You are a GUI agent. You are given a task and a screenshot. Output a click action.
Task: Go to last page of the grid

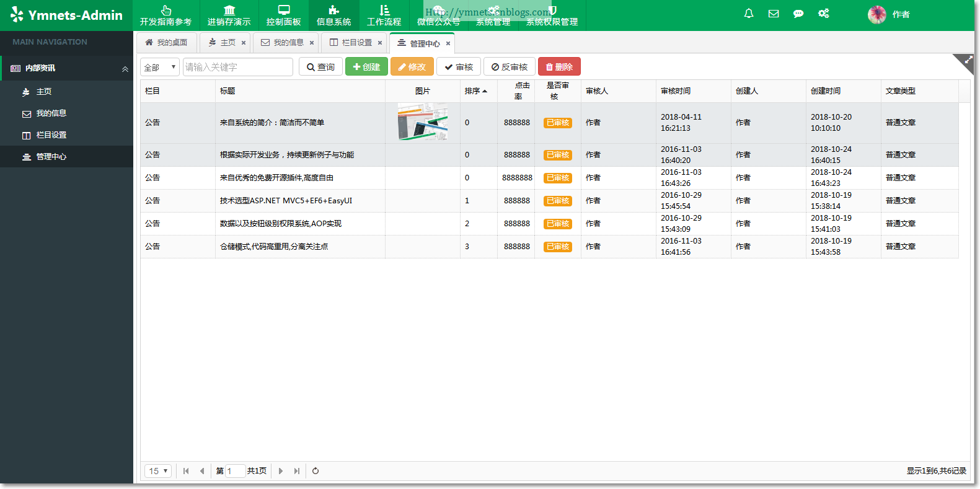pyautogui.click(x=297, y=471)
